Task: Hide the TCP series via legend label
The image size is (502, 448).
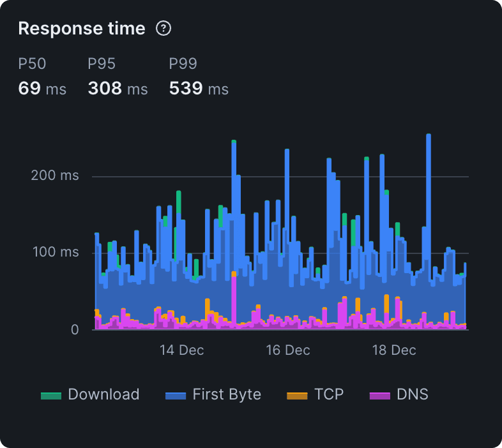Action: point(329,394)
